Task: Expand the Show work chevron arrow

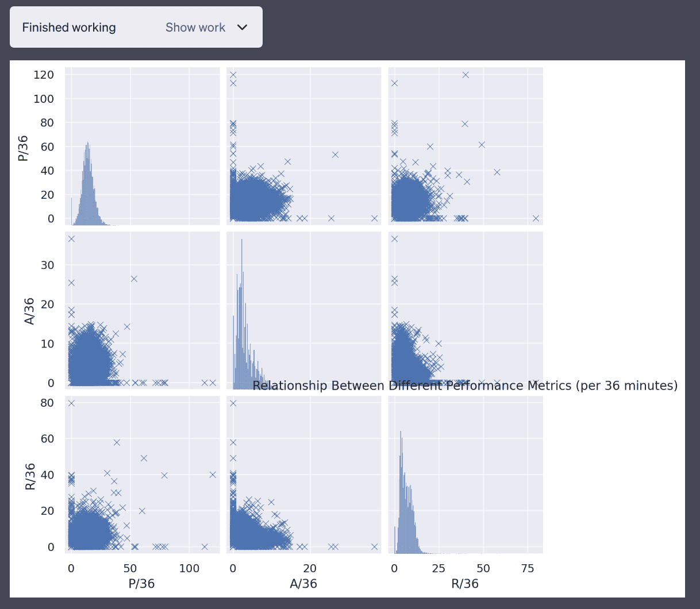Action: [243, 28]
